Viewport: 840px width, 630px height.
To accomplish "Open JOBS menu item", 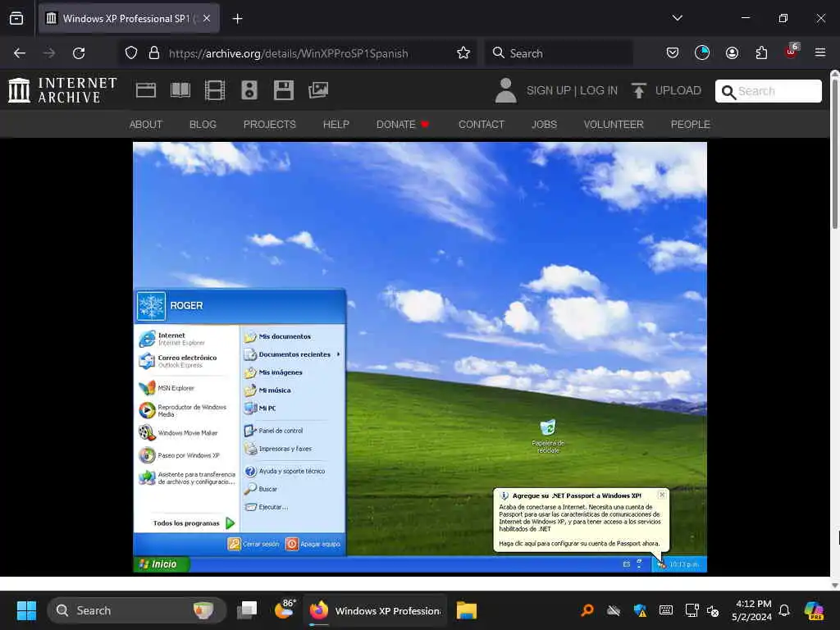I will pos(544,125).
